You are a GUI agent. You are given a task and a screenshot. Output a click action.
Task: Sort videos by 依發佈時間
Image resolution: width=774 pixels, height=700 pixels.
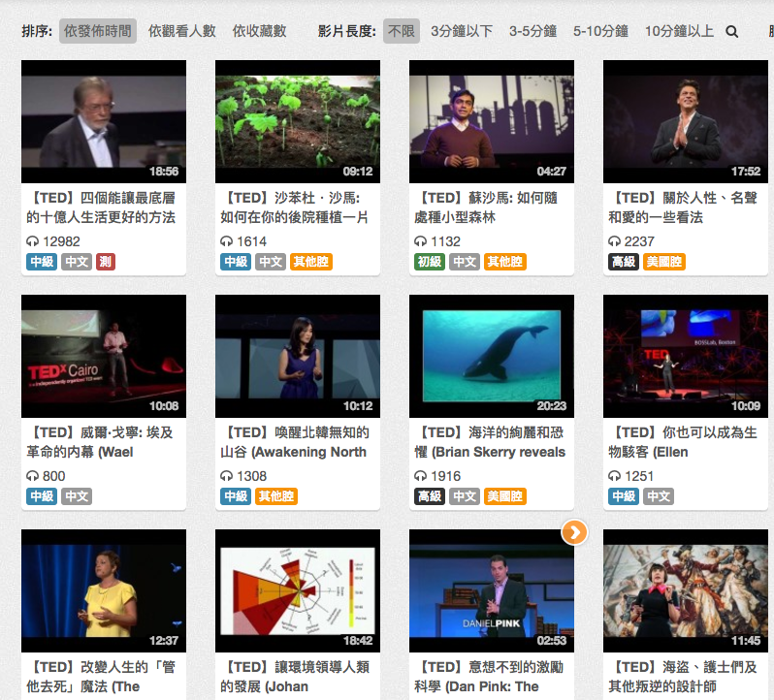(98, 31)
